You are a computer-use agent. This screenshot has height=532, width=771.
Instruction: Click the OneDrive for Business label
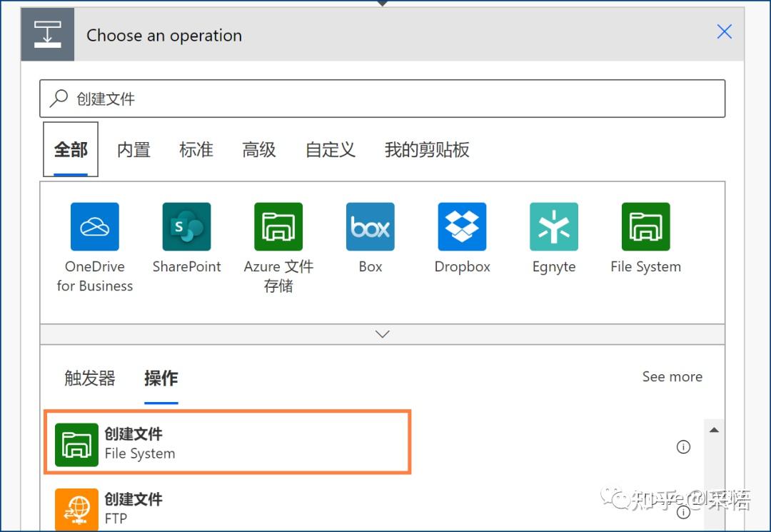point(94,276)
